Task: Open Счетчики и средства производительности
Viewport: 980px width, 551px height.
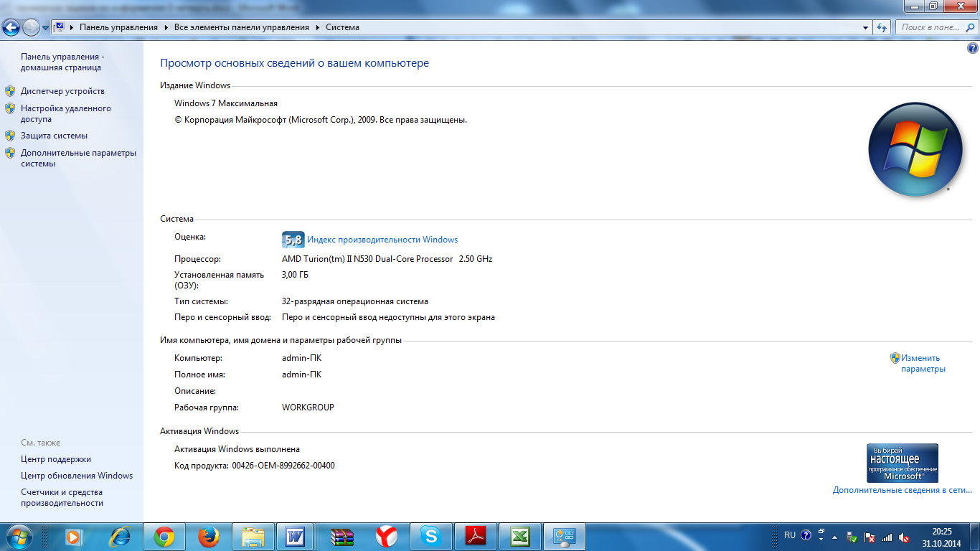Action: coord(62,497)
